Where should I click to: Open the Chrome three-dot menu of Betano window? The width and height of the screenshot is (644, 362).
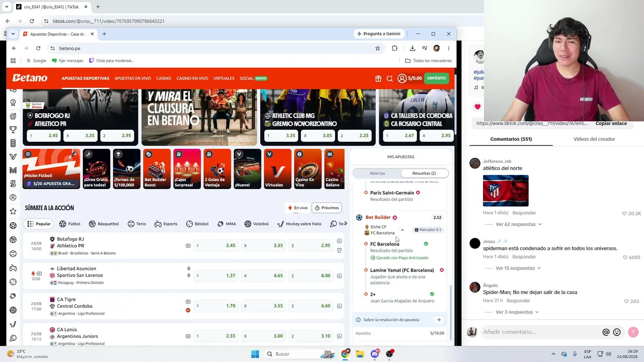(x=448, y=48)
